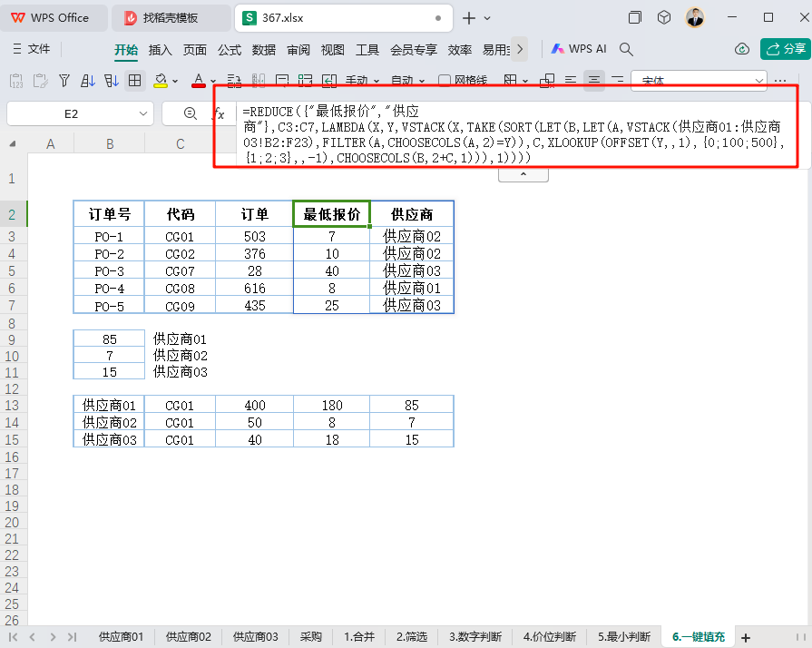Image resolution: width=812 pixels, height=648 pixels.
Task: Expand more ribbon tabs chevron
Action: pos(520,49)
